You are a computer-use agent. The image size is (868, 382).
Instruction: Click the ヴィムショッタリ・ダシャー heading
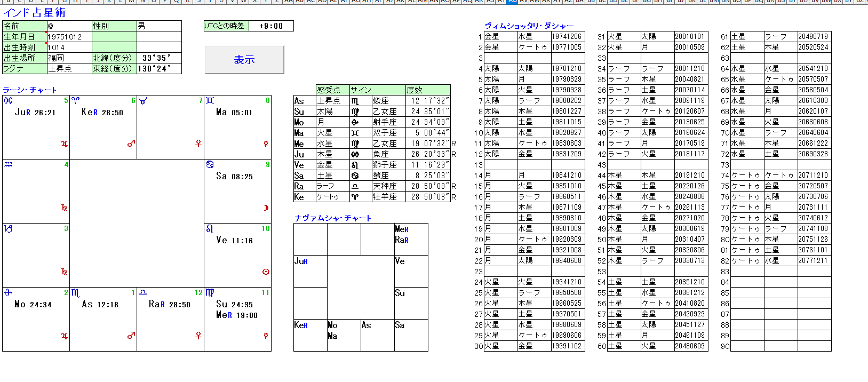tap(529, 26)
